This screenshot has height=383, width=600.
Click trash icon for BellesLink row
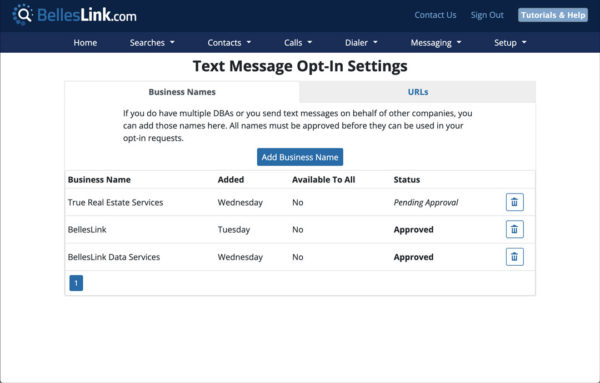coord(515,229)
